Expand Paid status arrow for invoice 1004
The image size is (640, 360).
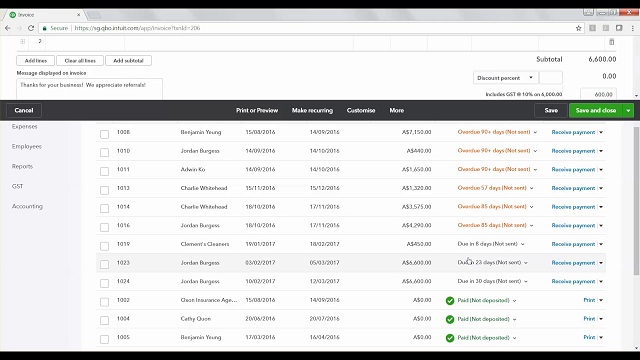514,319
